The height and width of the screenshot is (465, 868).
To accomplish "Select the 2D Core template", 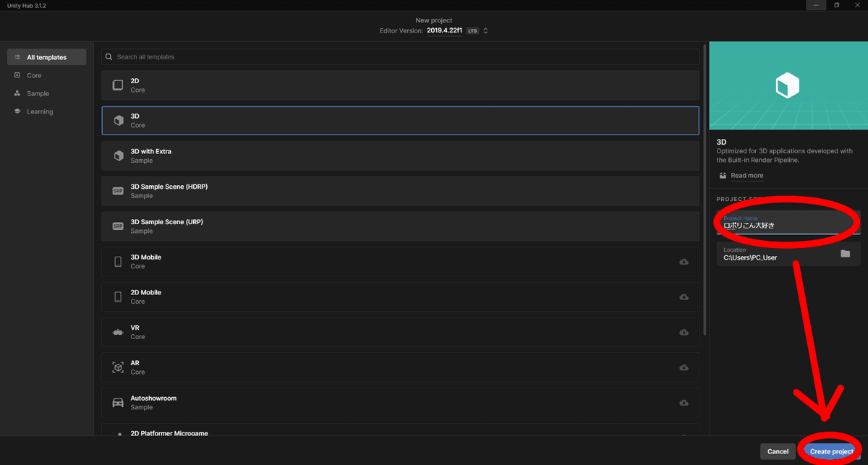I will [x=401, y=85].
